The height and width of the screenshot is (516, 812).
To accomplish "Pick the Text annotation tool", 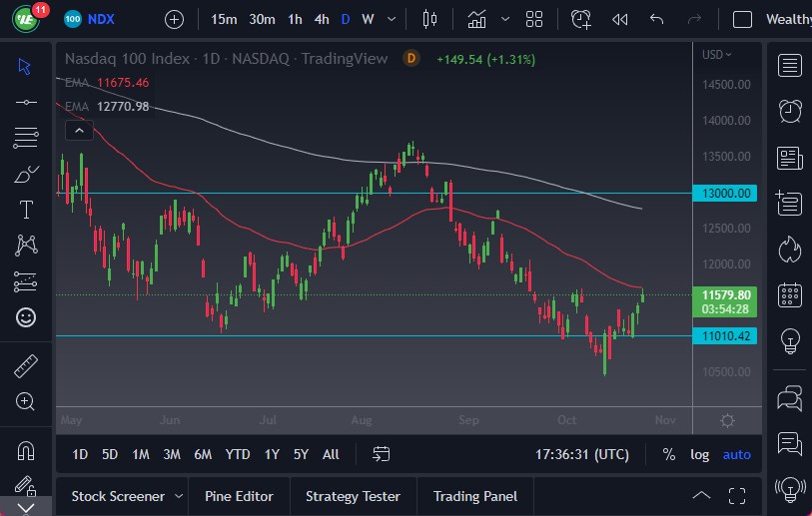I will click(26, 210).
